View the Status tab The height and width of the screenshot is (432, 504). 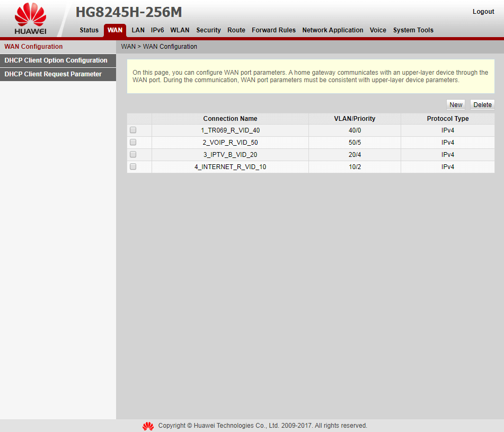pyautogui.click(x=89, y=30)
